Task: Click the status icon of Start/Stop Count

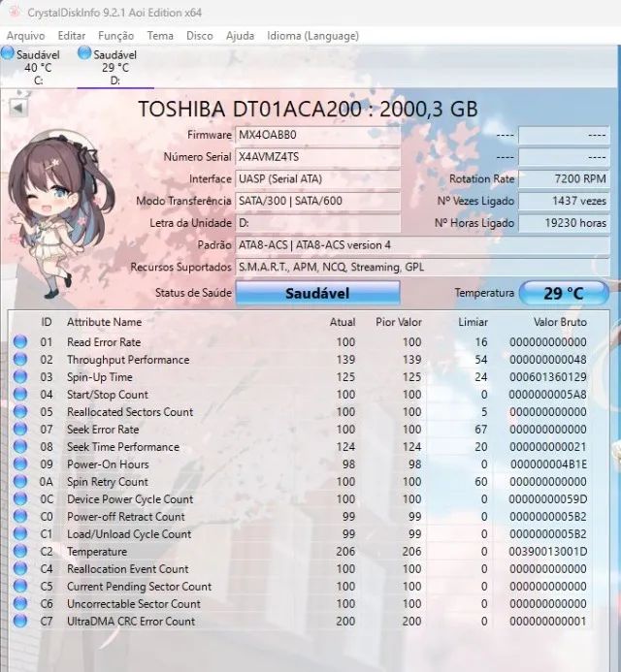Action: click(20, 395)
